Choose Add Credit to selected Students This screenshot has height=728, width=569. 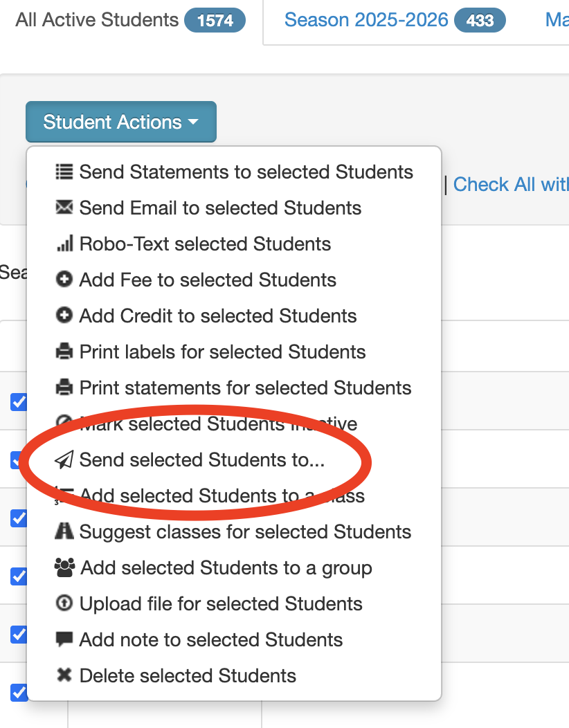coord(206,316)
